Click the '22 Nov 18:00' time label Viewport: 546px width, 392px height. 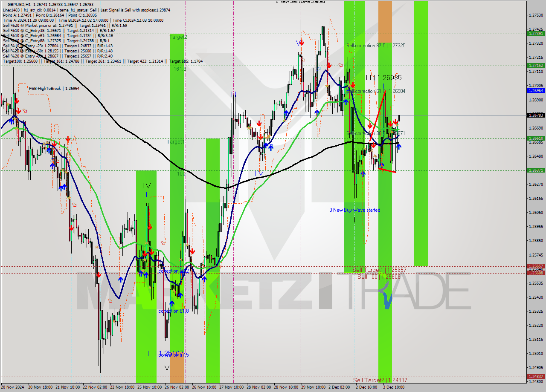[x=122, y=387]
